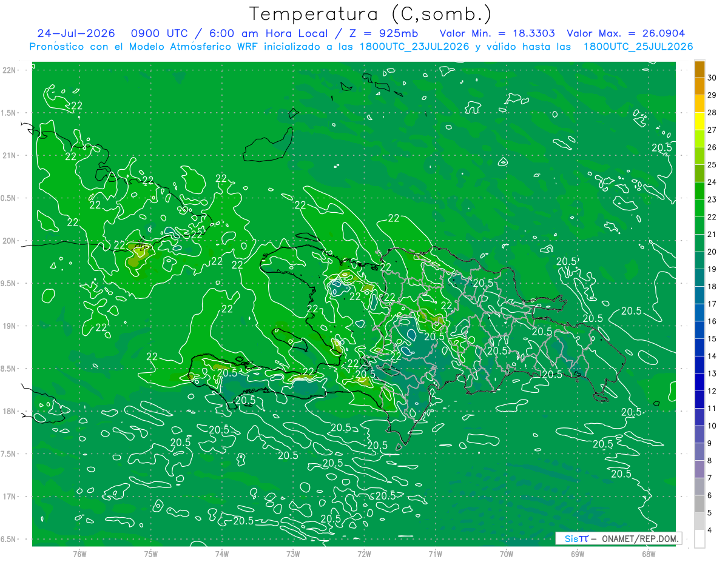Click the '73W' longitude axis label
Screen dimensions: 728x562
point(293,554)
